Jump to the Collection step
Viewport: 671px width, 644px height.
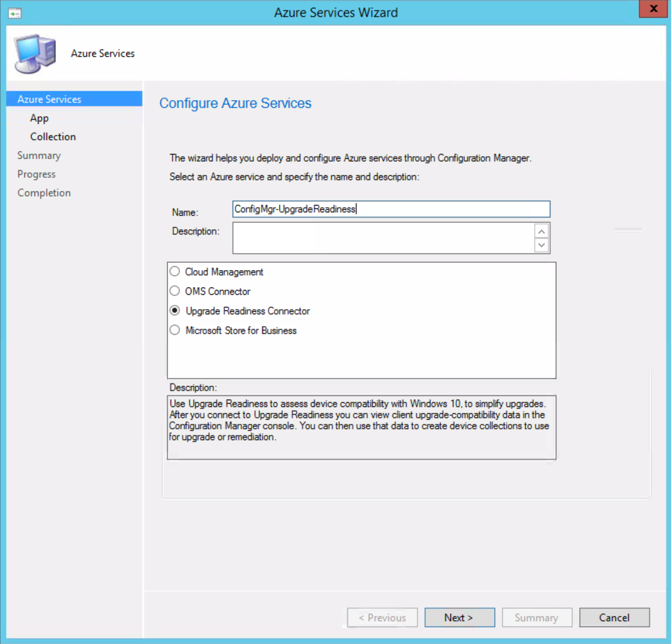tap(53, 137)
